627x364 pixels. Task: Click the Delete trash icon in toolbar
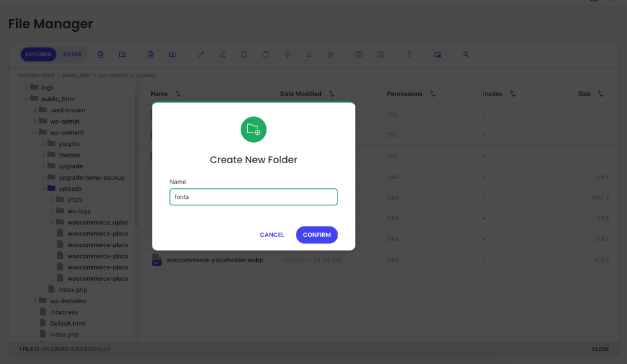click(x=330, y=54)
